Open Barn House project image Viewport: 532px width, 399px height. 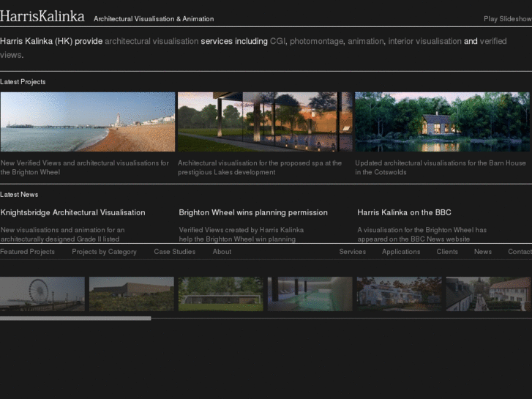coord(442,122)
